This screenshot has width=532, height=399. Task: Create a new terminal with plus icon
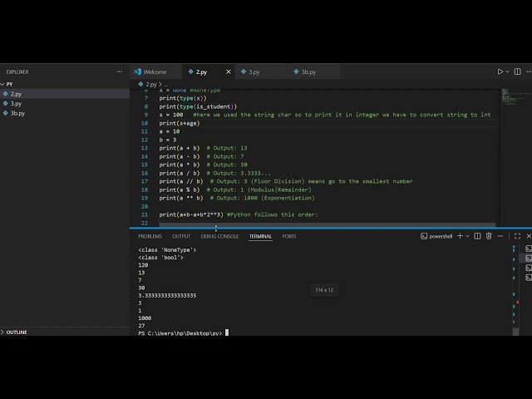(460, 236)
